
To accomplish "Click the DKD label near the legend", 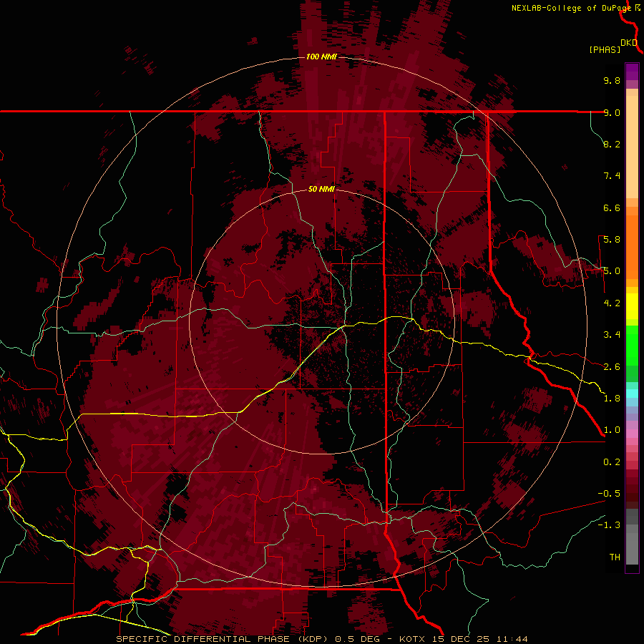I will (x=629, y=43).
